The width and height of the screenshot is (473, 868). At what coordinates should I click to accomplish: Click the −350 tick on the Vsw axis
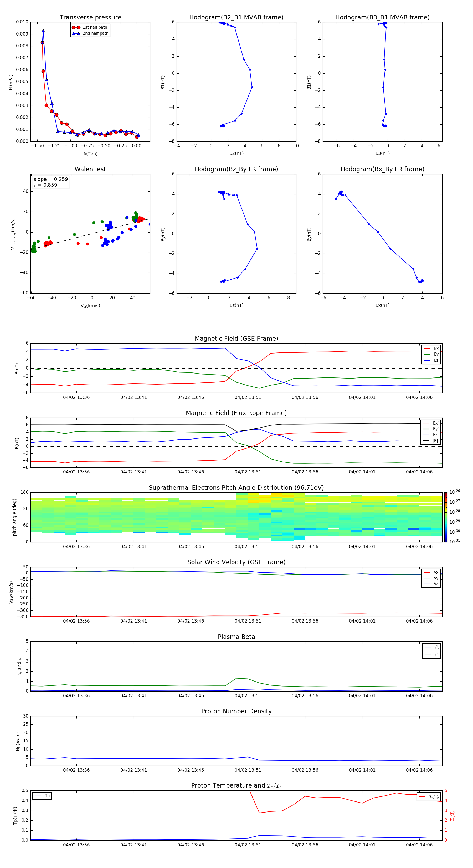23,617
